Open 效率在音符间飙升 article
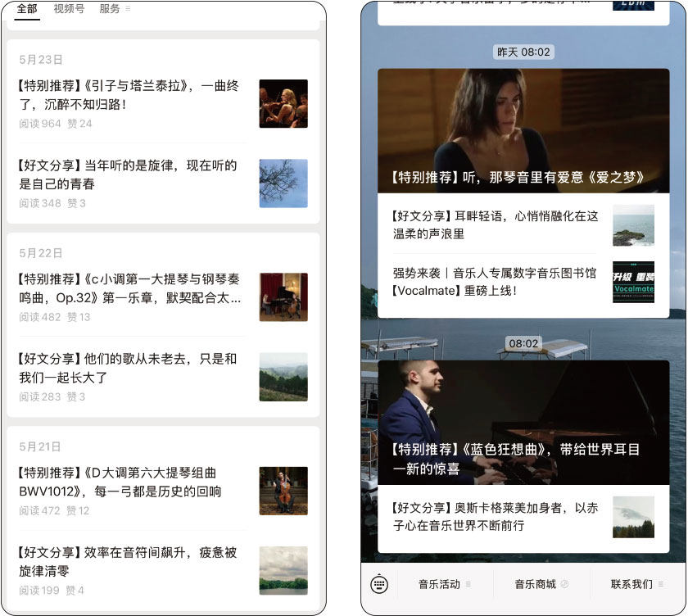The width and height of the screenshot is (688, 616). point(128,562)
